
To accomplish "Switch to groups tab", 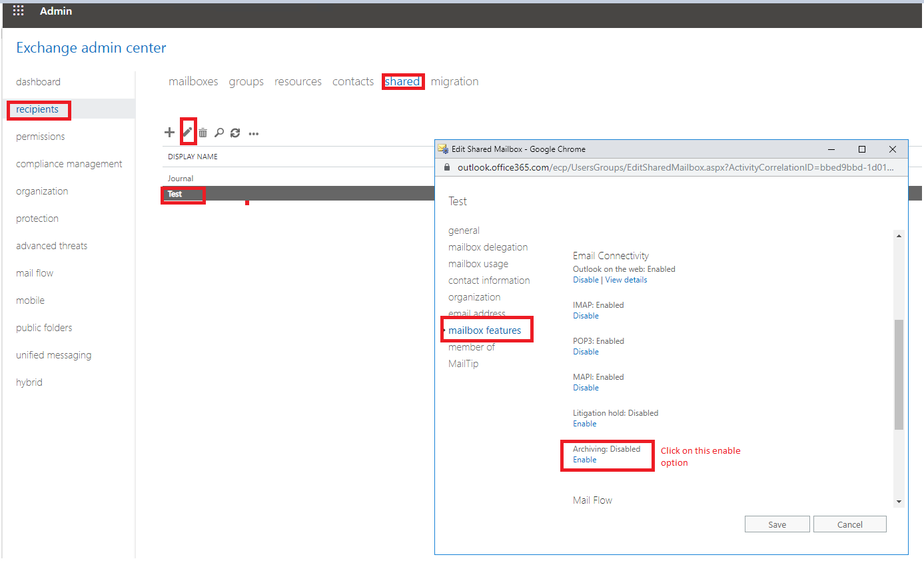I will (246, 81).
